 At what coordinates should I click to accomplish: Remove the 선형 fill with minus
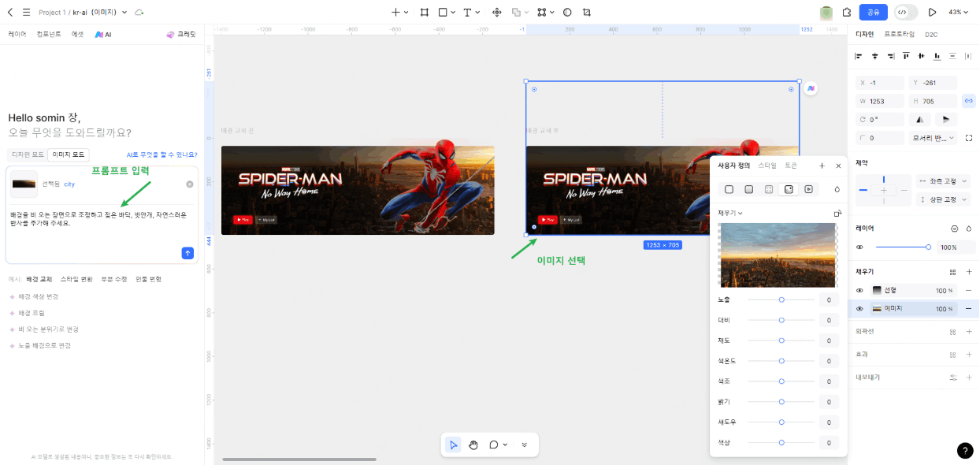969,290
